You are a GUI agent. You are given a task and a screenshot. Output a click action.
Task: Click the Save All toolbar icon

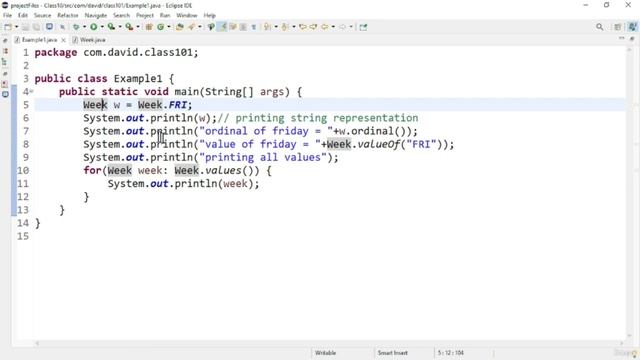point(36,27)
